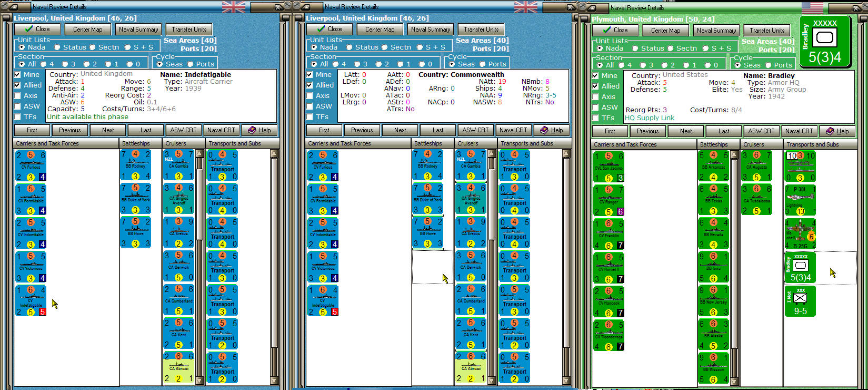The width and height of the screenshot is (868, 390).
Task: Click Transports and Subs header in Plymouth window
Action: pyautogui.click(x=820, y=144)
